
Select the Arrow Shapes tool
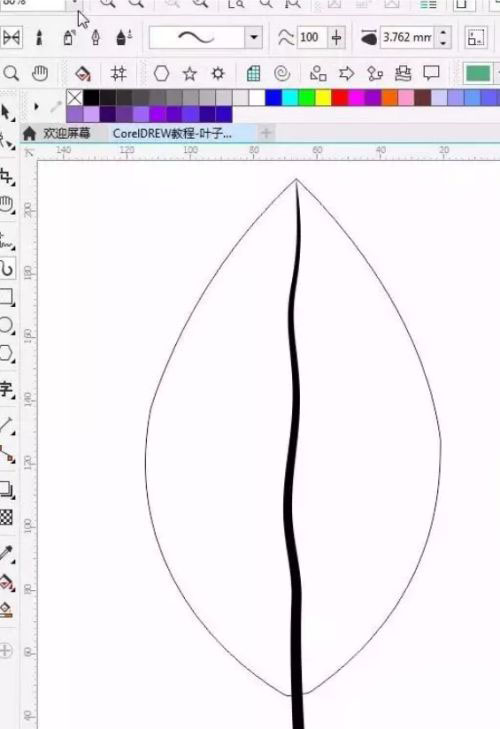[347, 73]
